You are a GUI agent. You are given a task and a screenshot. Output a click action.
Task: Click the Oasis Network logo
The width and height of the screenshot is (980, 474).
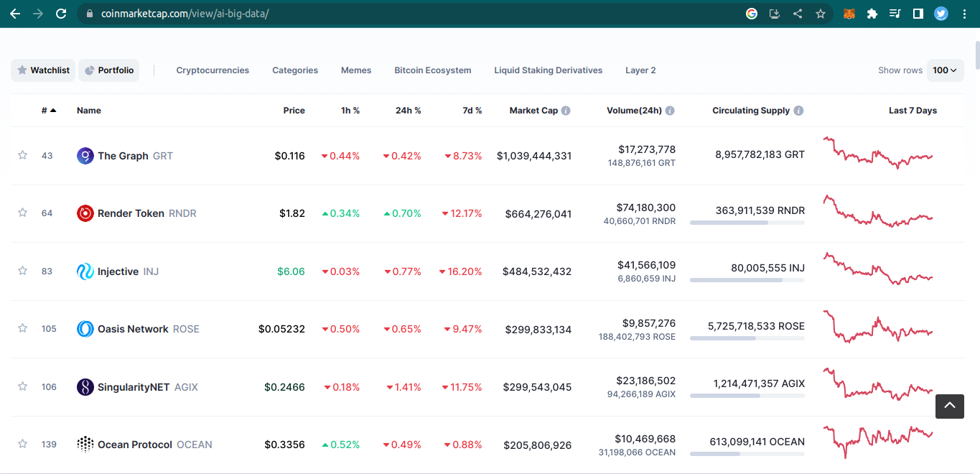point(85,329)
